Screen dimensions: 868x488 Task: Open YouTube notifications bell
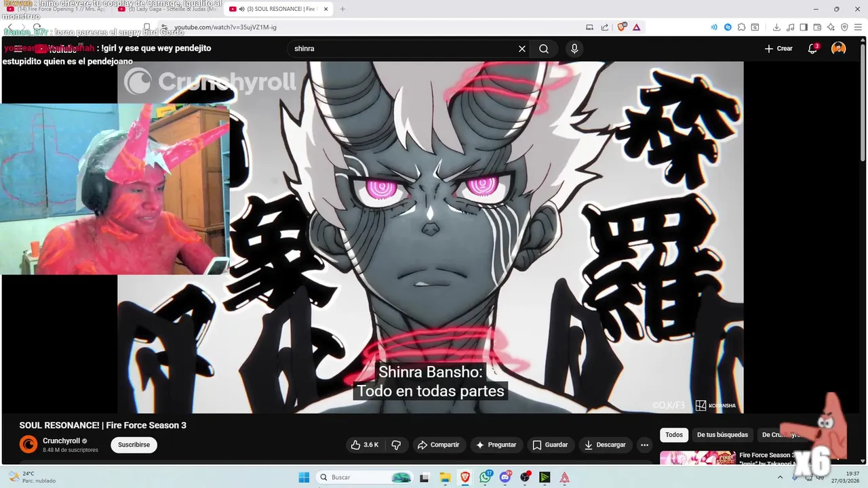(x=812, y=49)
